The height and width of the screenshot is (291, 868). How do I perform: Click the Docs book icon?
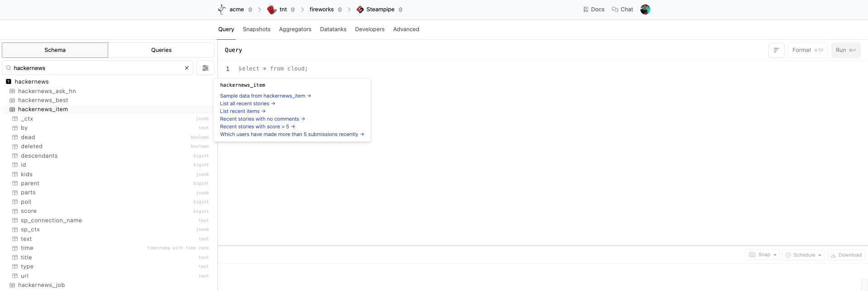(586, 9)
